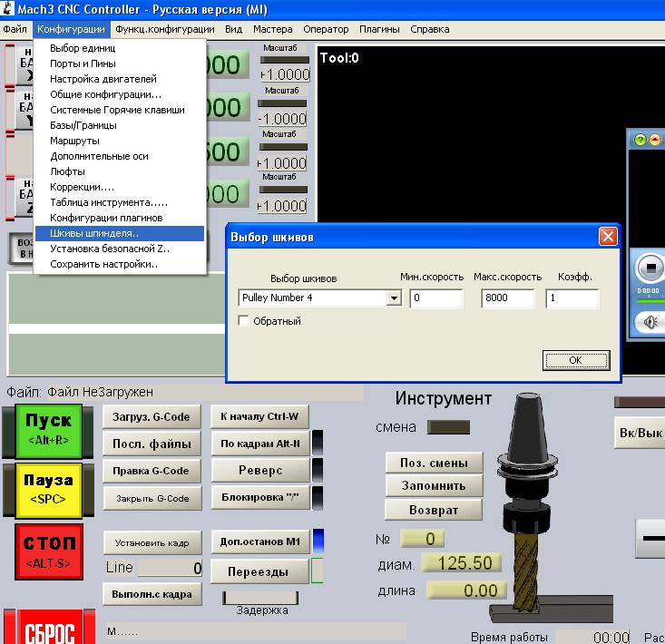Open the Pulley Number 4 dropdown
Viewport: 665px width, 644px height.
pos(394,298)
